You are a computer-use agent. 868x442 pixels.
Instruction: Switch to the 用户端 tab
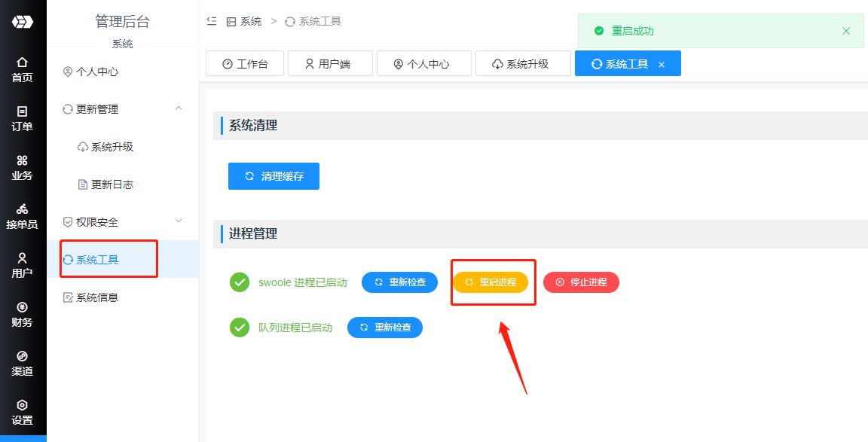coord(330,63)
